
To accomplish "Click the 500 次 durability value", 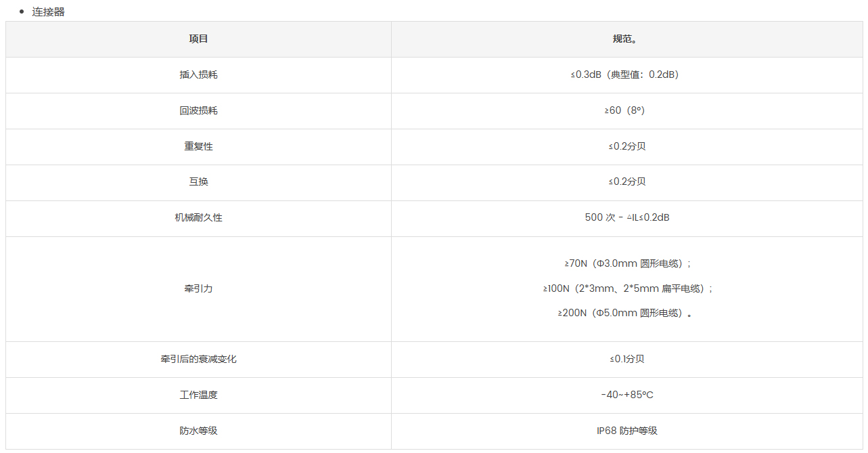I will tap(626, 218).
